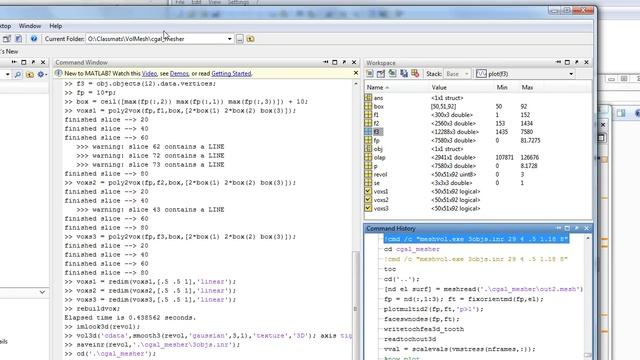Select 'readtochout3d' in Command History

(x=410, y=339)
